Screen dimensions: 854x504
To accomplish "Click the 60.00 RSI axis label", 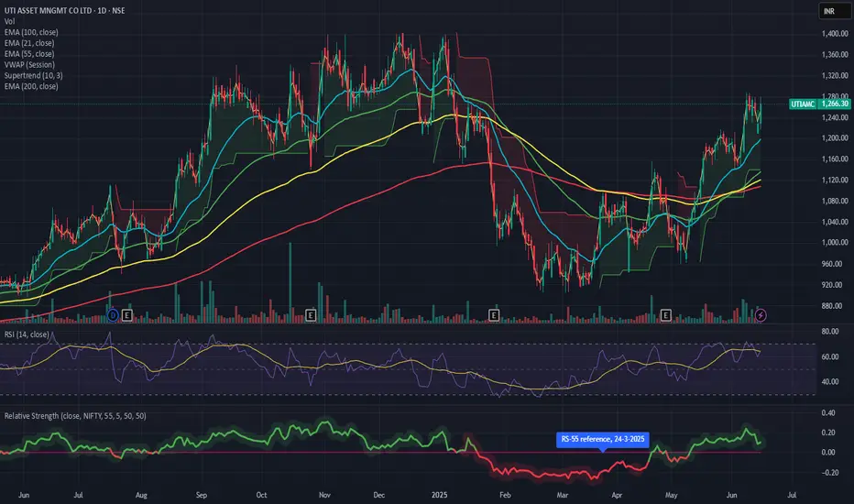I will 830,356.
